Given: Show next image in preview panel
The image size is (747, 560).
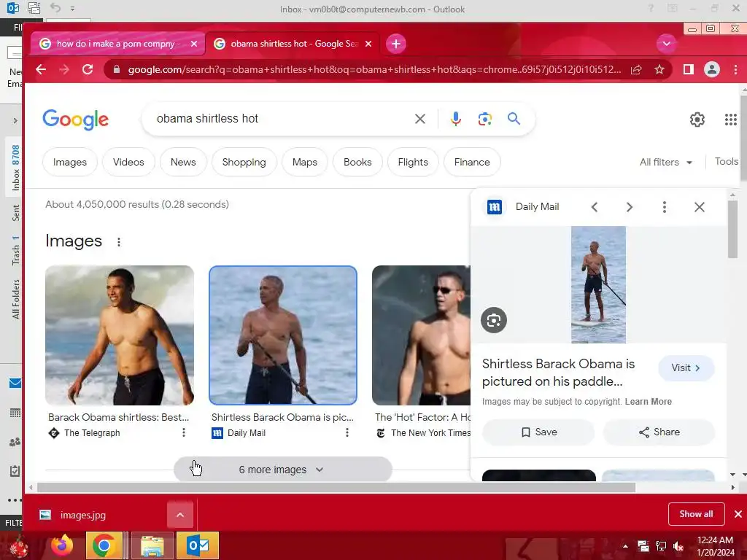Looking at the screenshot, I should tap(630, 207).
